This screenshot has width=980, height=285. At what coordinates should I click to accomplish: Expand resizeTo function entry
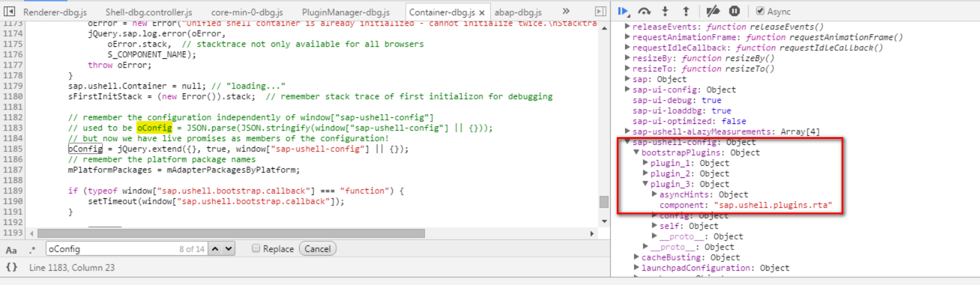click(x=628, y=68)
